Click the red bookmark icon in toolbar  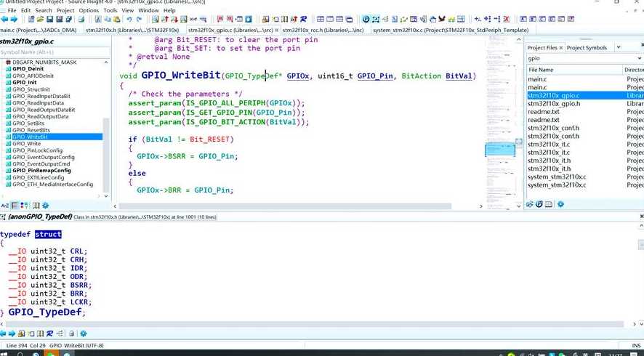(220, 19)
